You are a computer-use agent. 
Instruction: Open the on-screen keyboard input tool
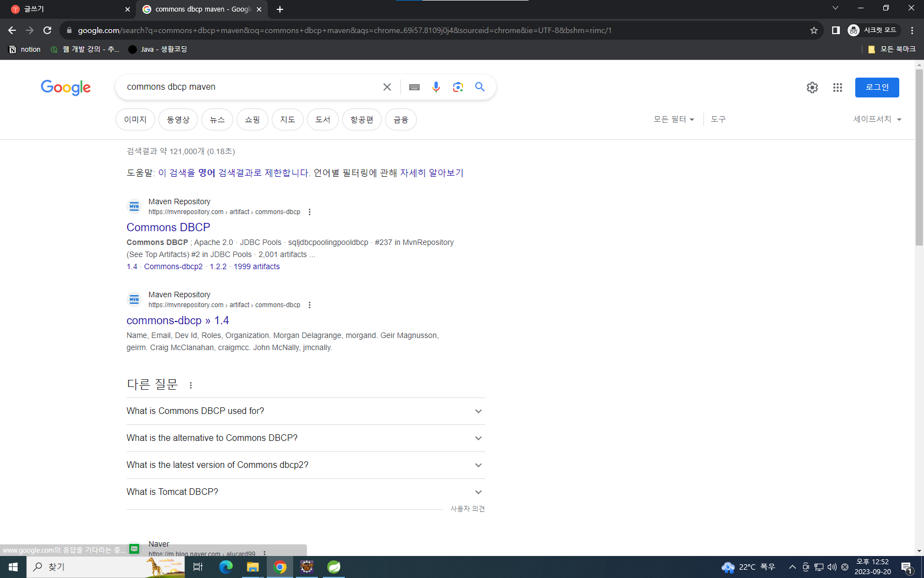tap(414, 87)
